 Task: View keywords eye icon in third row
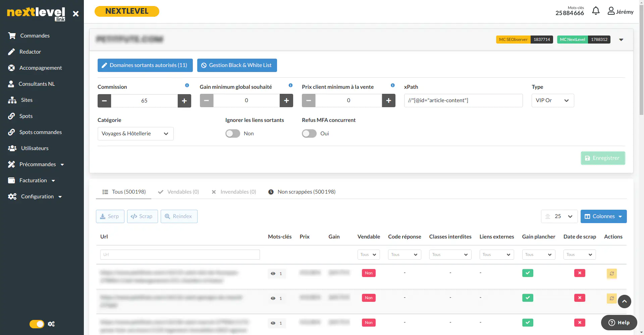[x=273, y=323]
